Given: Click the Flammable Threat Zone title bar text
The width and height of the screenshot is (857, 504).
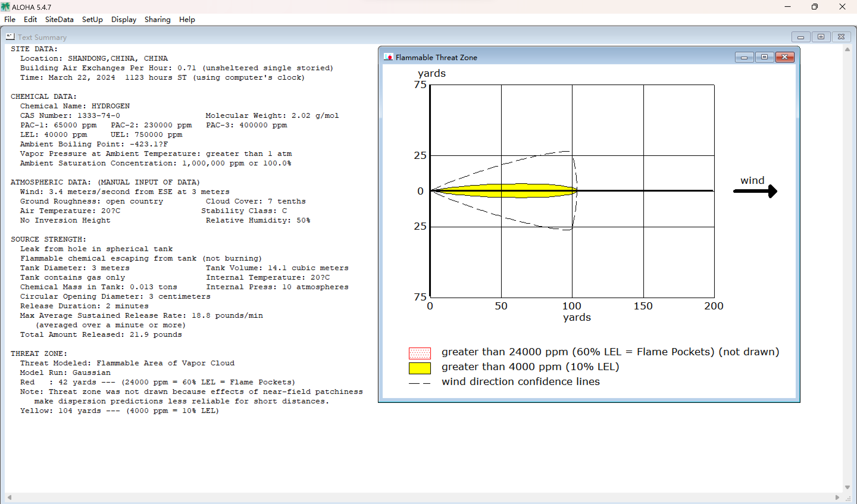Looking at the screenshot, I should [436, 57].
